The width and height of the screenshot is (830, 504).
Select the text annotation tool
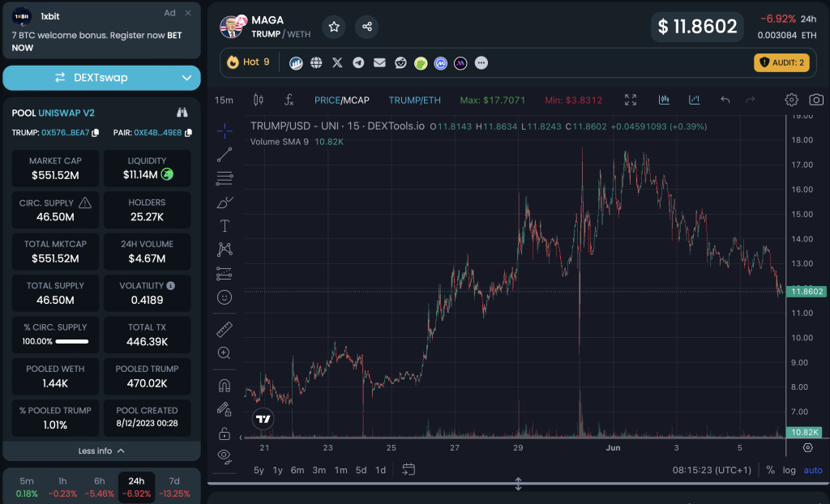[225, 226]
